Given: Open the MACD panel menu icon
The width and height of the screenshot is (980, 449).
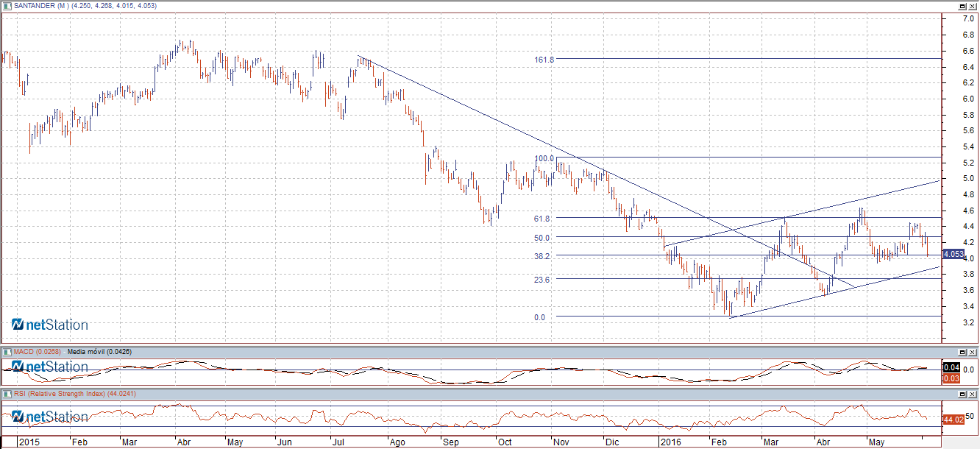Looking at the screenshot, I should [7, 352].
